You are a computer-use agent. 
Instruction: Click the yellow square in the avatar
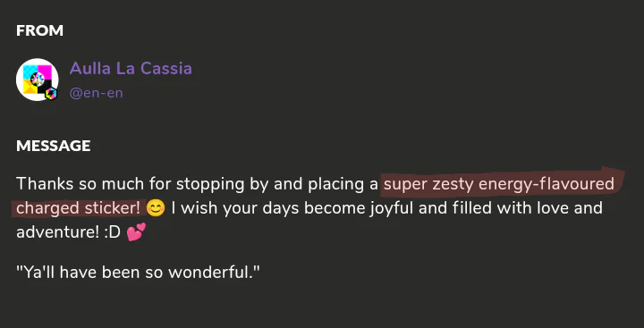tap(30, 87)
